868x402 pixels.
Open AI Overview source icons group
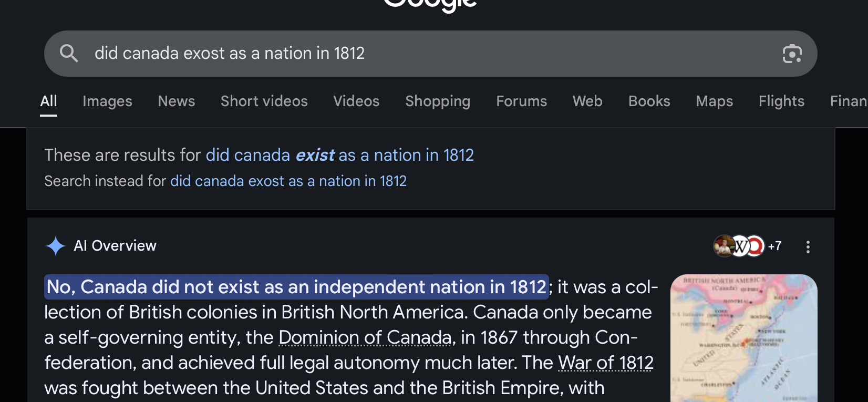747,246
